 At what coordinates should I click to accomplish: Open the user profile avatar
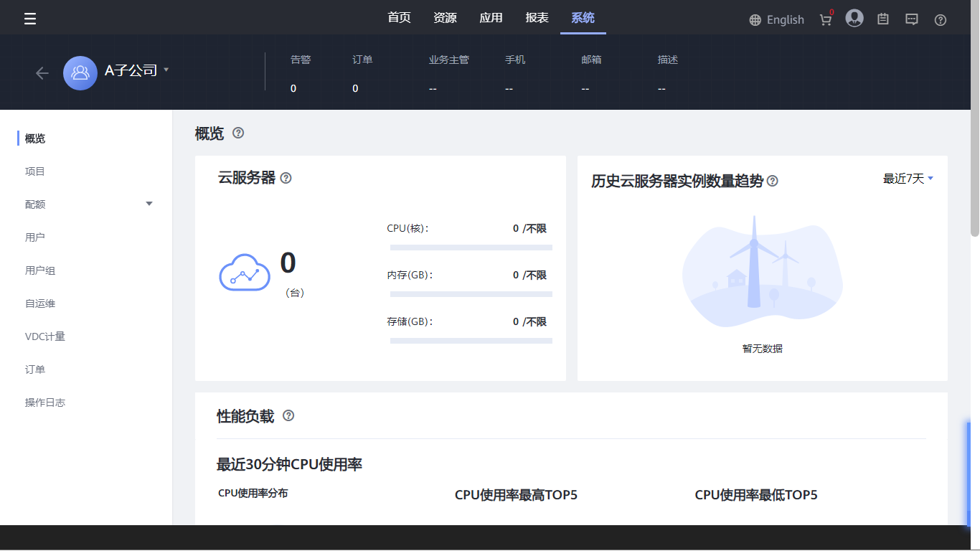tap(854, 19)
